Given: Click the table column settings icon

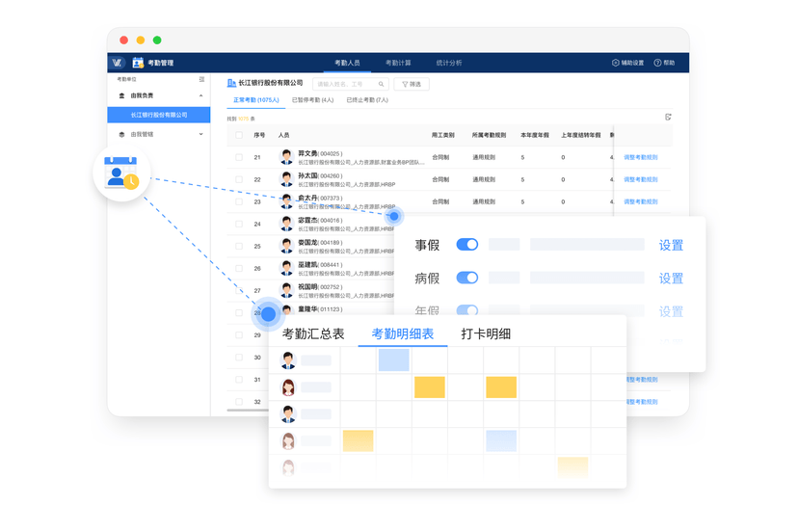Looking at the screenshot, I should 668,117.
